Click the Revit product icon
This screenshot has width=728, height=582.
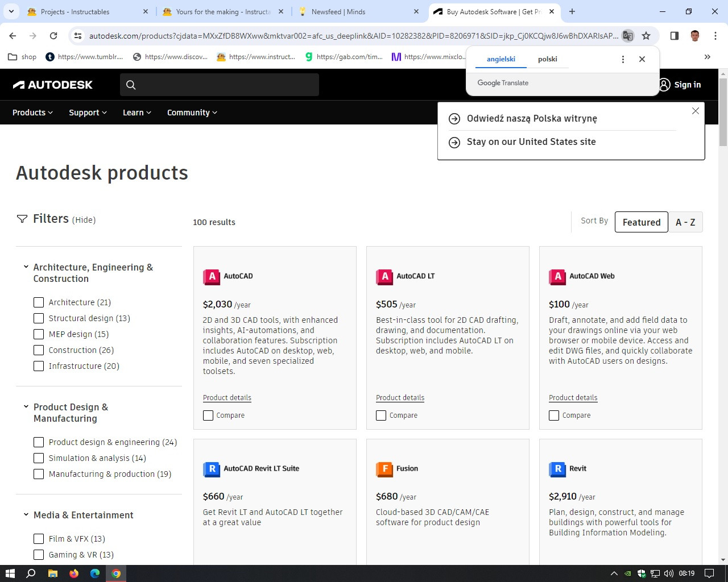(x=557, y=469)
